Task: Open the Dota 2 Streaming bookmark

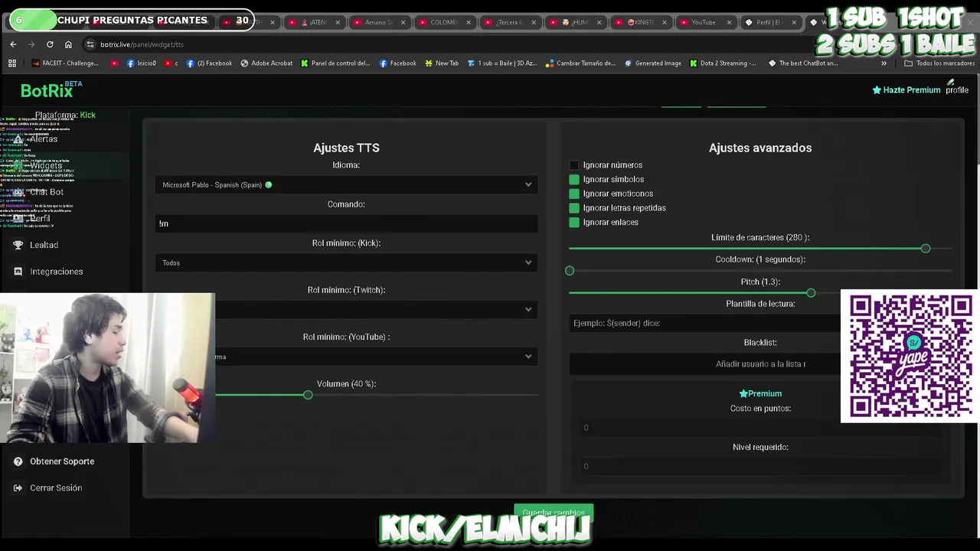Action: tap(723, 64)
